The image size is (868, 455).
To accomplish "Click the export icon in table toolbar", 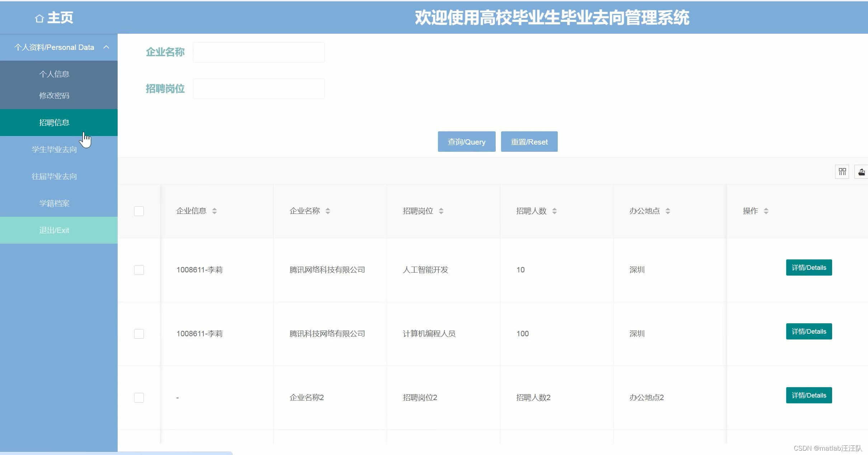I will click(862, 172).
